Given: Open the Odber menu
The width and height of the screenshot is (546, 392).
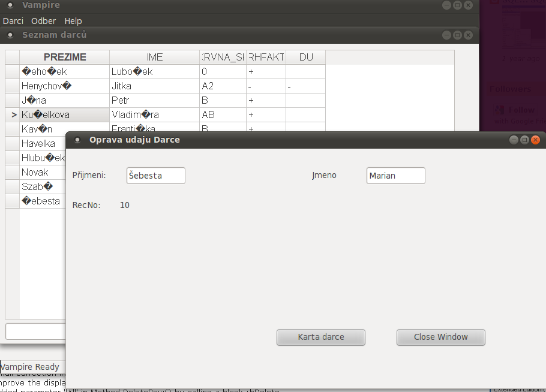Looking at the screenshot, I should point(44,21).
